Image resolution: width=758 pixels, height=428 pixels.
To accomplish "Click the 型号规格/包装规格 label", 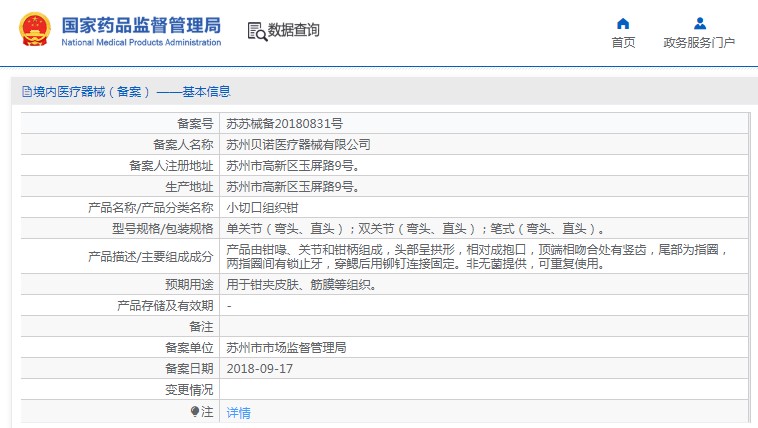I will click(162, 229).
